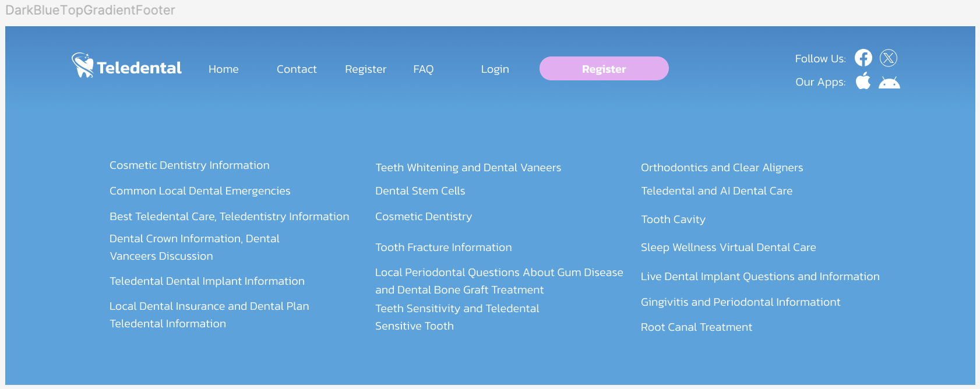The height and width of the screenshot is (389, 980).
Task: Open the Login nav link
Action: click(x=495, y=69)
